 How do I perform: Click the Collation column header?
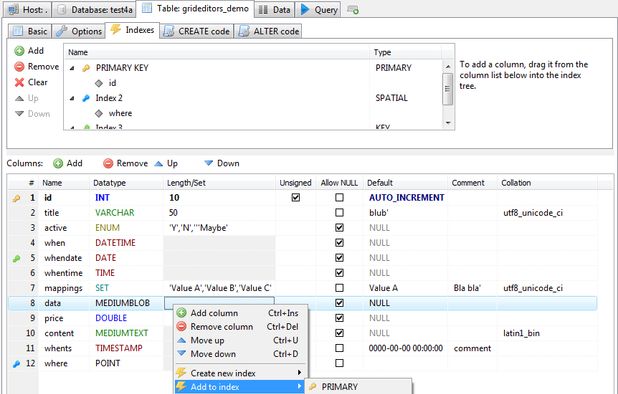point(547,183)
